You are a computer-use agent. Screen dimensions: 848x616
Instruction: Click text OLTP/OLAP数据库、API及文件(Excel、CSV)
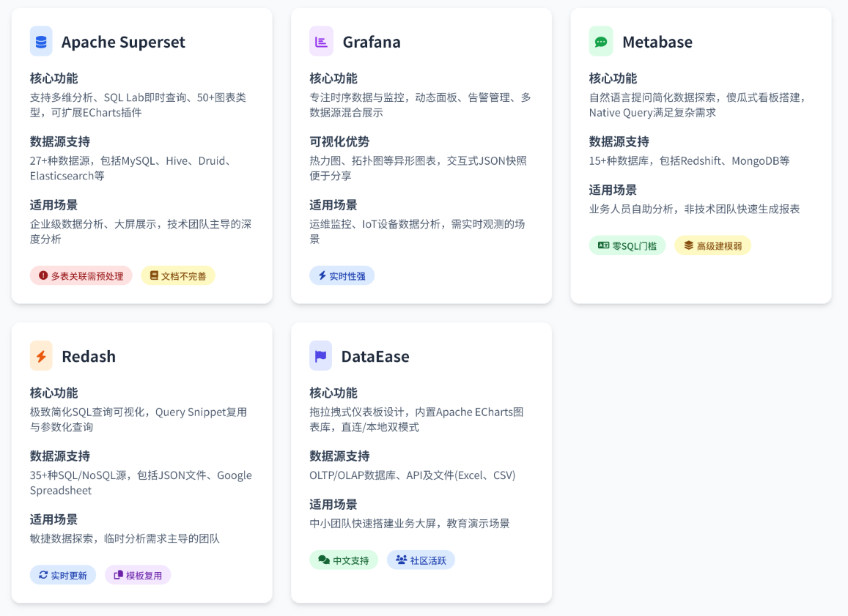pyautogui.click(x=412, y=475)
